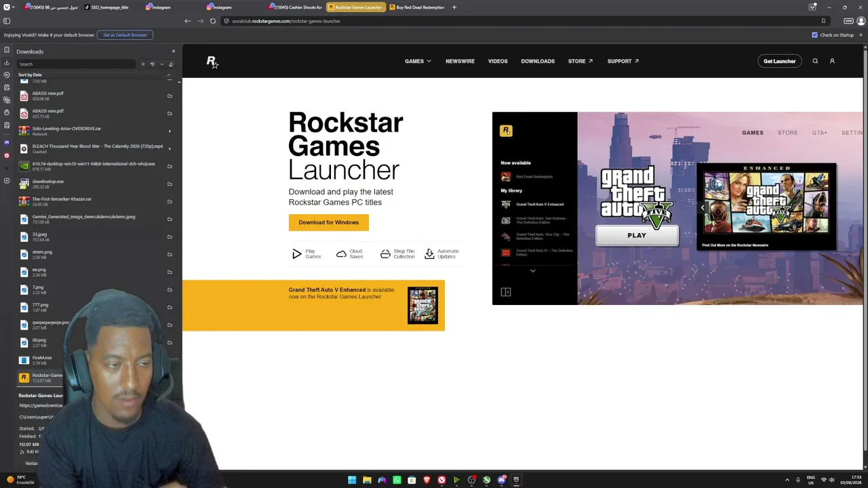Click Download for Windows button
This screenshot has height=488, width=868.
(x=329, y=222)
